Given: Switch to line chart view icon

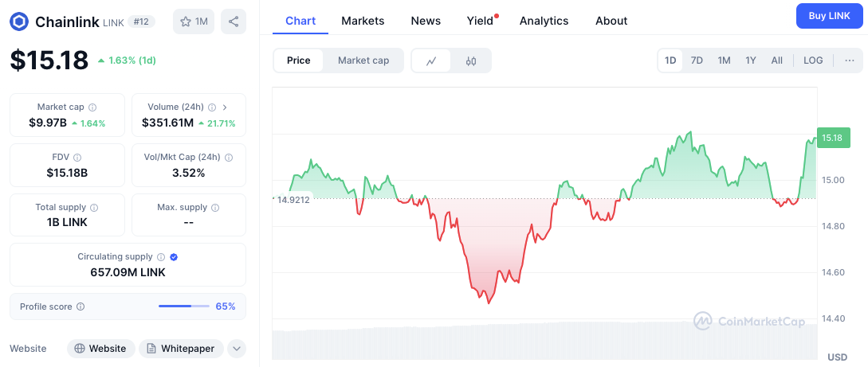Looking at the screenshot, I should (x=431, y=61).
